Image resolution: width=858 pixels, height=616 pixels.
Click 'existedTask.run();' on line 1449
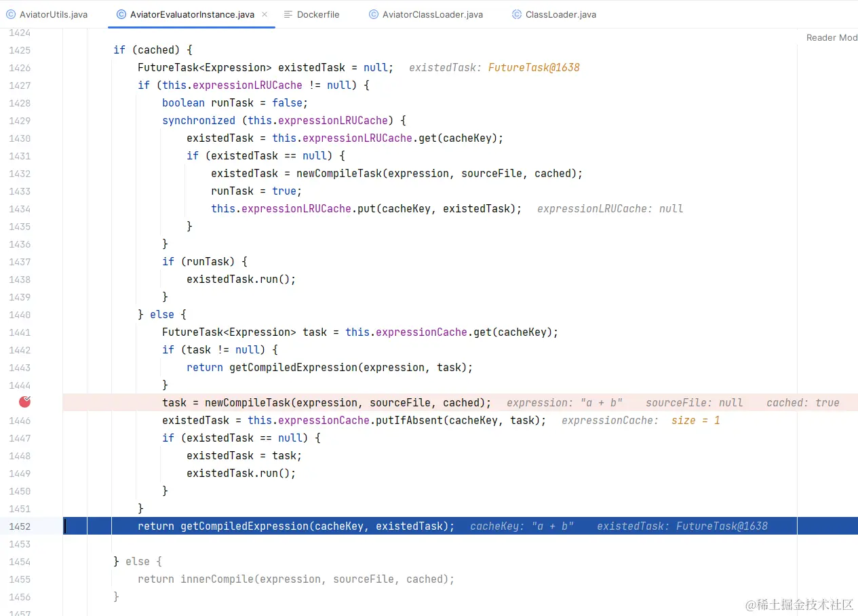241,474
